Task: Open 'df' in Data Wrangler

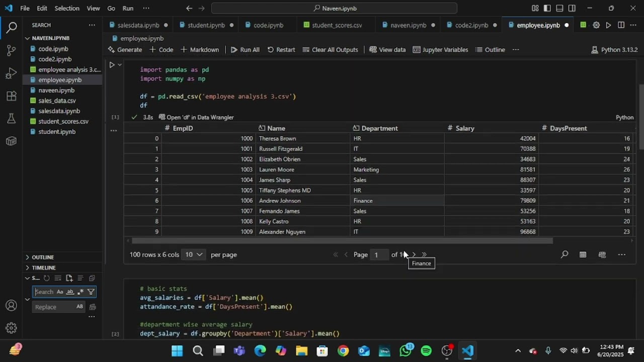Action: [196, 117]
